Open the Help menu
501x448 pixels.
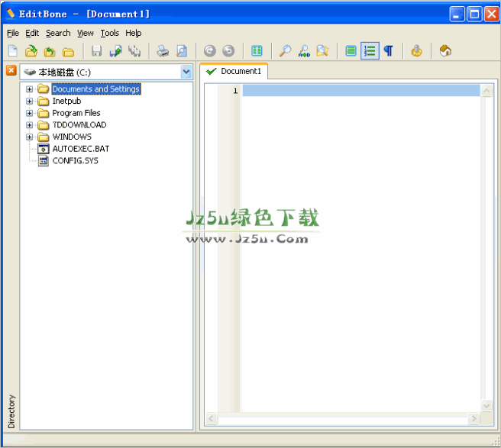coord(133,33)
